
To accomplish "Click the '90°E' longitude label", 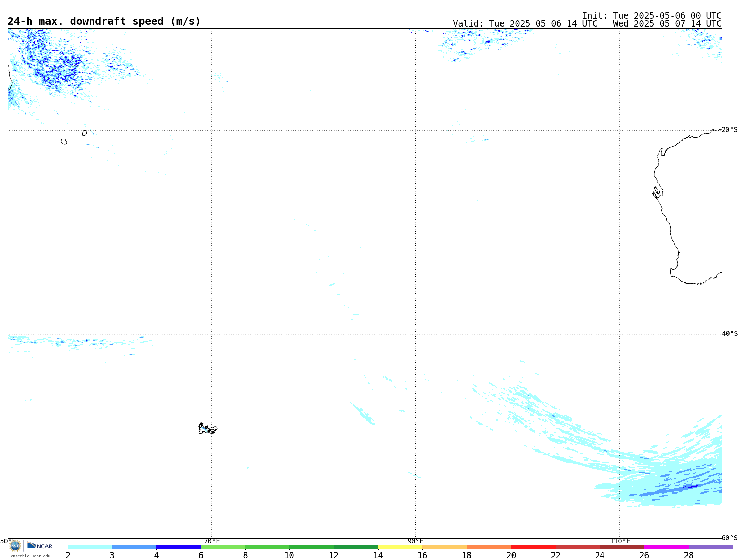I will [416, 541].
